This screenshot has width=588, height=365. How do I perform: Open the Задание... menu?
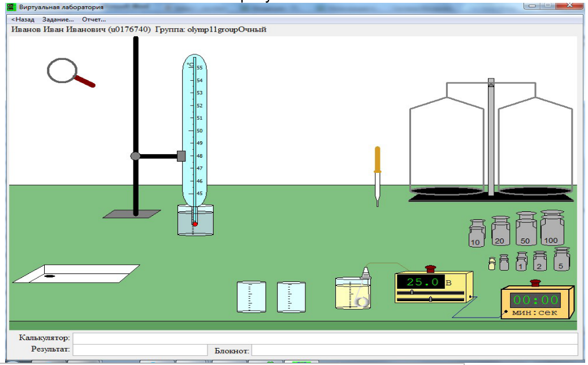58,19
